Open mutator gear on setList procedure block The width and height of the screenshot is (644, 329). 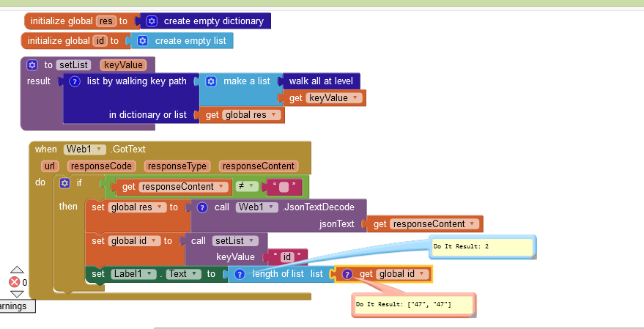click(32, 65)
